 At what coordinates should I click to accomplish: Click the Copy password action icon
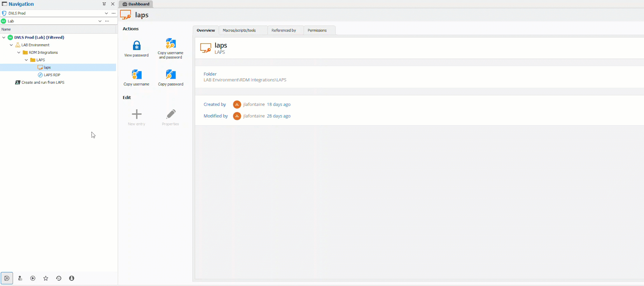[170, 75]
